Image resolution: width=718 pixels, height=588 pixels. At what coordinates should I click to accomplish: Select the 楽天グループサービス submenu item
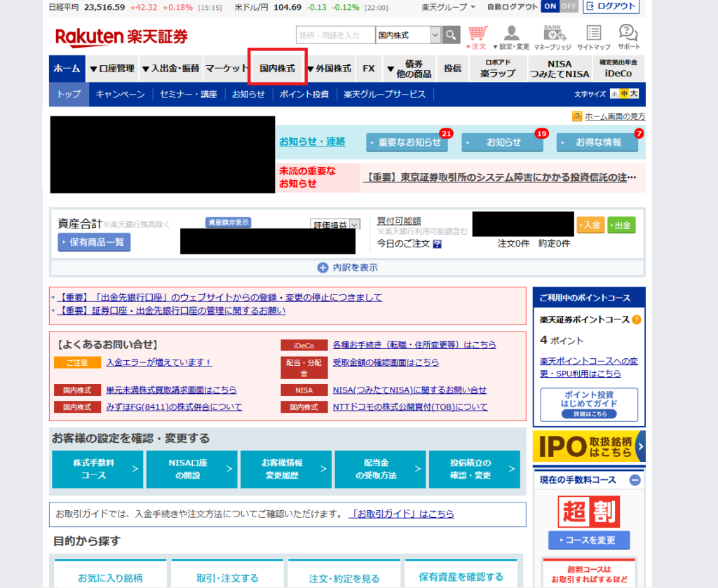[x=385, y=95]
